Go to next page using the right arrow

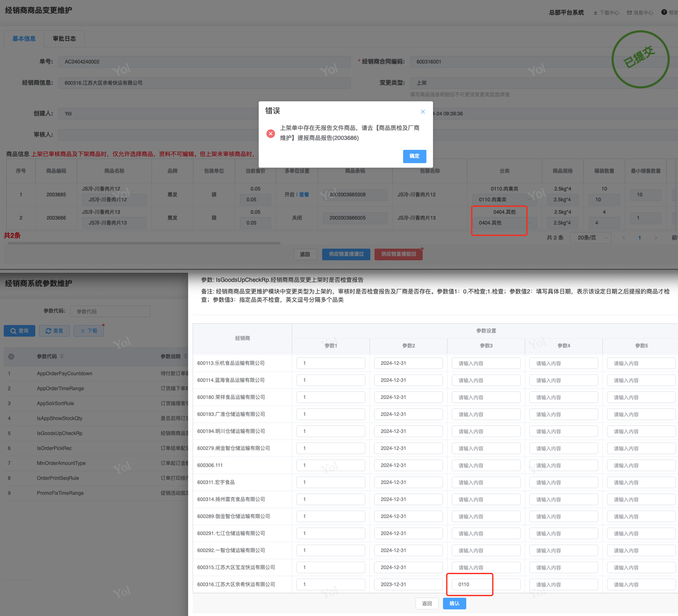(x=656, y=238)
